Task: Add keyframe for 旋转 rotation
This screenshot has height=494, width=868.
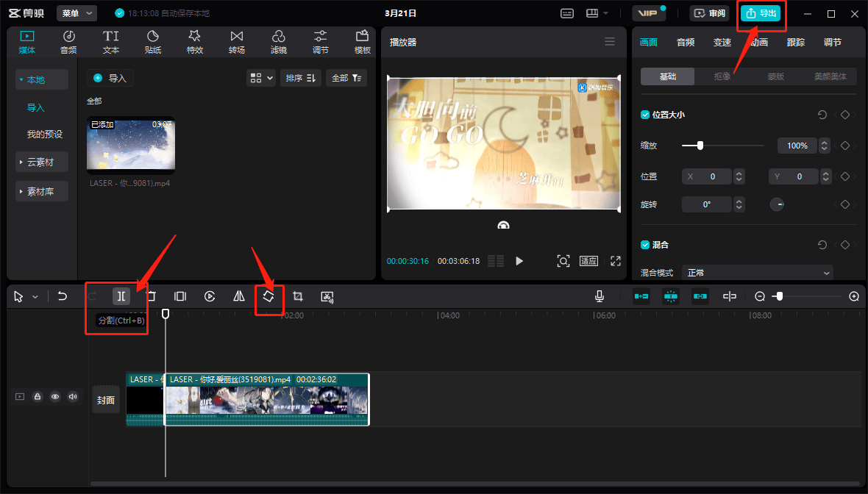Action: pos(845,204)
